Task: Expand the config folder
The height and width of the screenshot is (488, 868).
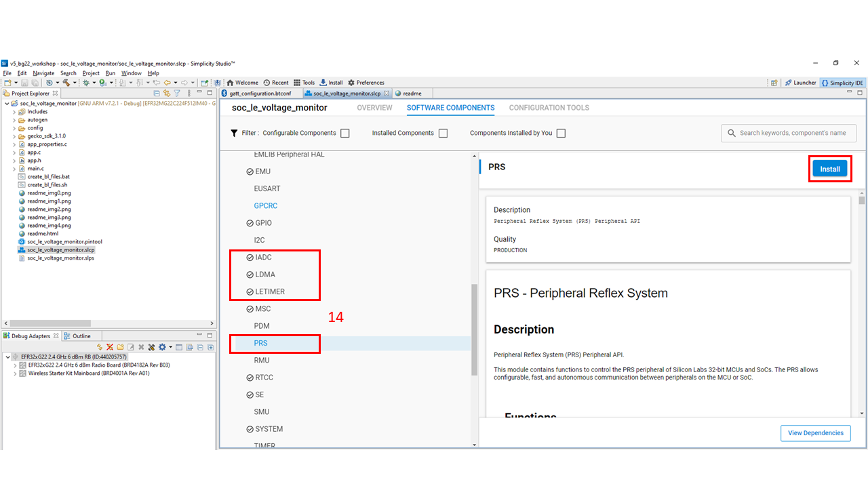Action: [x=14, y=128]
